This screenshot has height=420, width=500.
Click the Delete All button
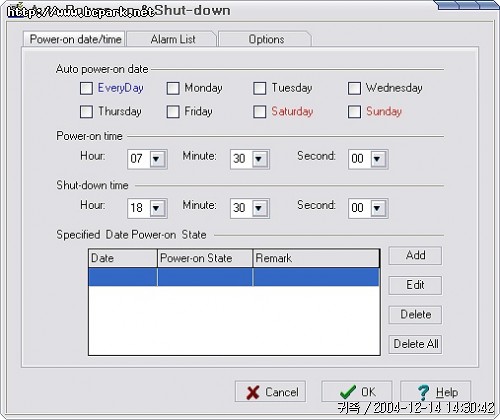coord(415,344)
